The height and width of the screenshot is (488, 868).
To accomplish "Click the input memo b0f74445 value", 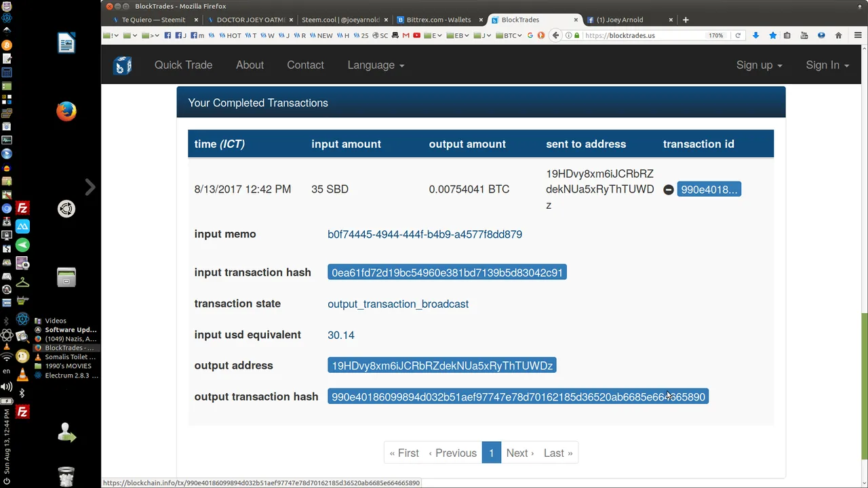I will 425,235.
